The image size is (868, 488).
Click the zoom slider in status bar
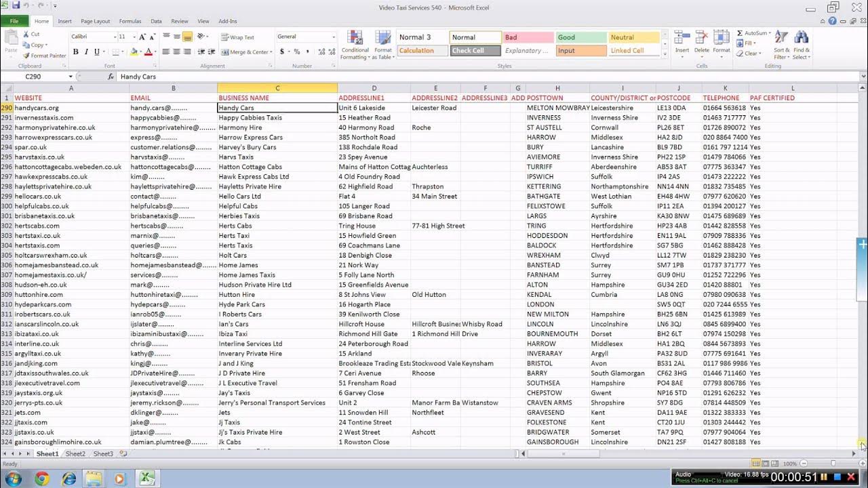coord(833,463)
